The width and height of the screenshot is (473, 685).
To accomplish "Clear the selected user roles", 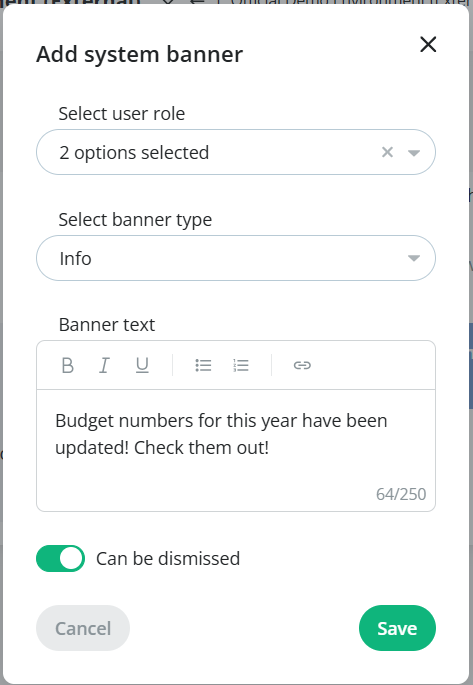I will coord(387,152).
